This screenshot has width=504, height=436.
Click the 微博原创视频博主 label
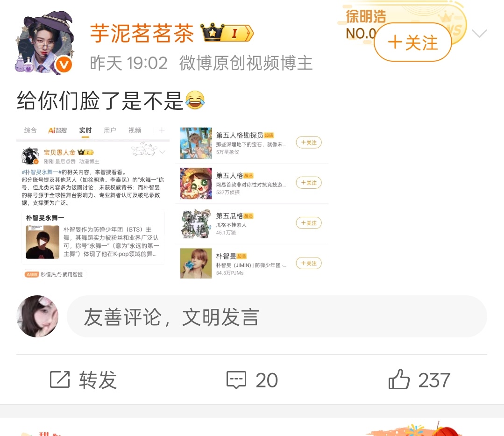pos(246,63)
